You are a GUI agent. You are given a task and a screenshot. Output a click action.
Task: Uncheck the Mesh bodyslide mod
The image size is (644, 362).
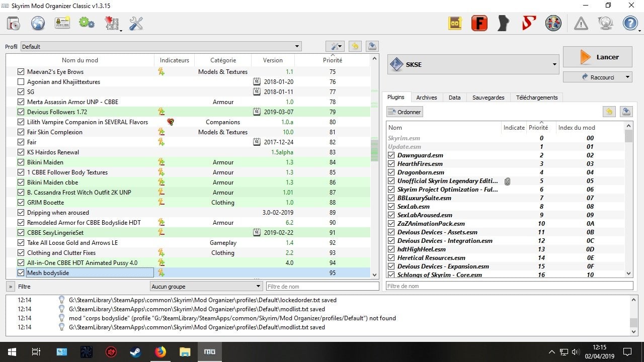click(21, 273)
